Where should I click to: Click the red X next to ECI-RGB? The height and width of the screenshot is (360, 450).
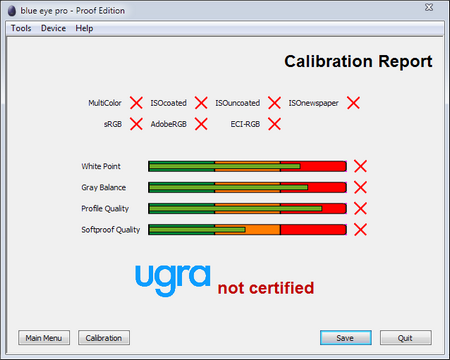coord(274,124)
